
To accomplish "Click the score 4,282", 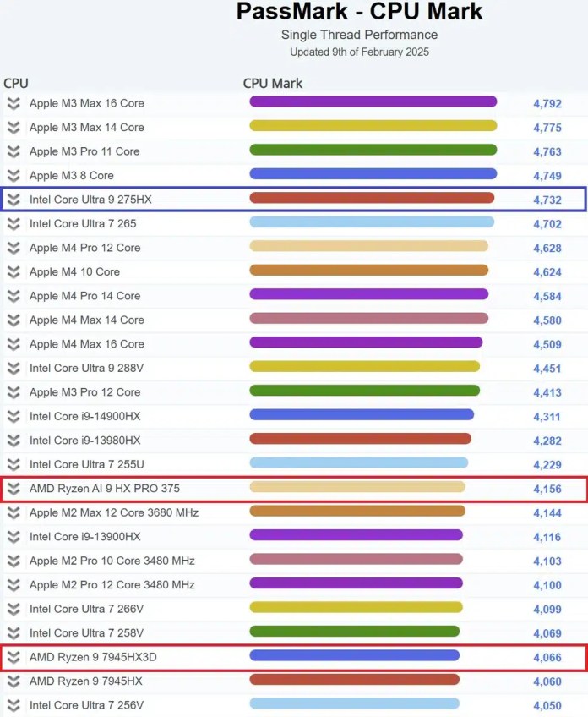I will 547,441.
